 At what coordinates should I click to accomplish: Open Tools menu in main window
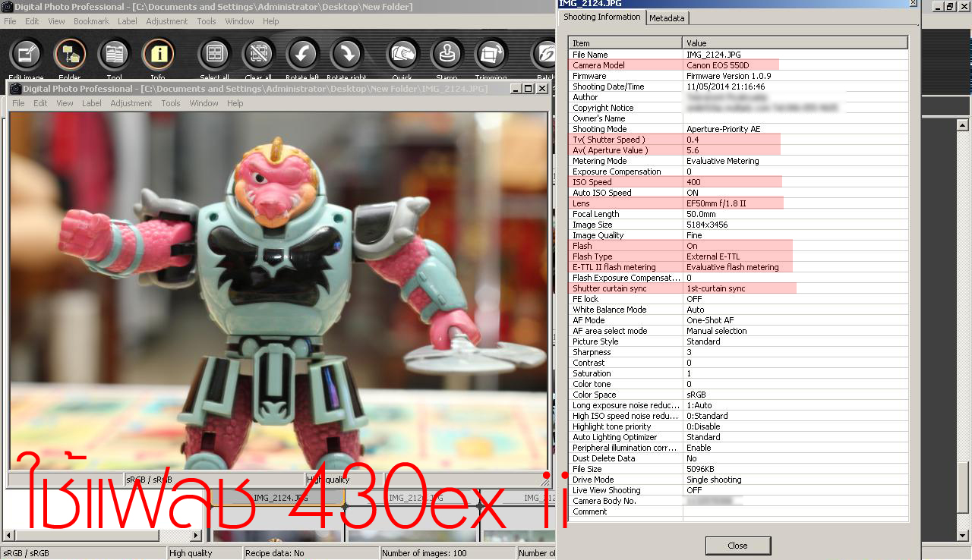pyautogui.click(x=207, y=21)
